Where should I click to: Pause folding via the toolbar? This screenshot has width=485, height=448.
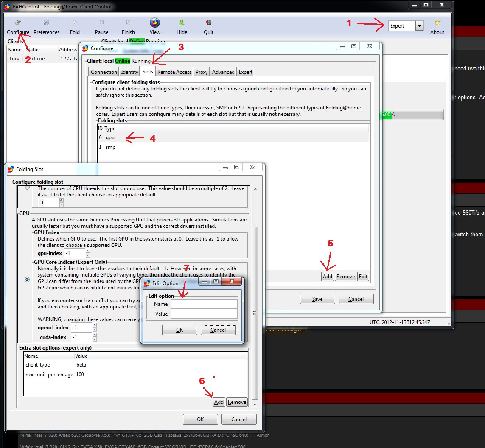pos(101,27)
